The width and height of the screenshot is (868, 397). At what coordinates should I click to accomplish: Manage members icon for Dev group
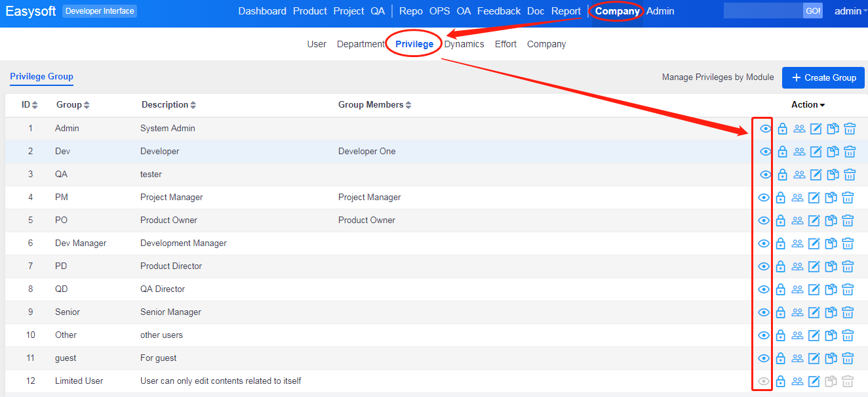click(x=799, y=152)
